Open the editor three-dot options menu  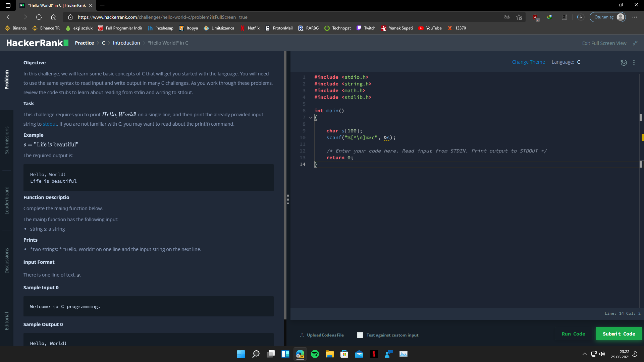point(634,63)
